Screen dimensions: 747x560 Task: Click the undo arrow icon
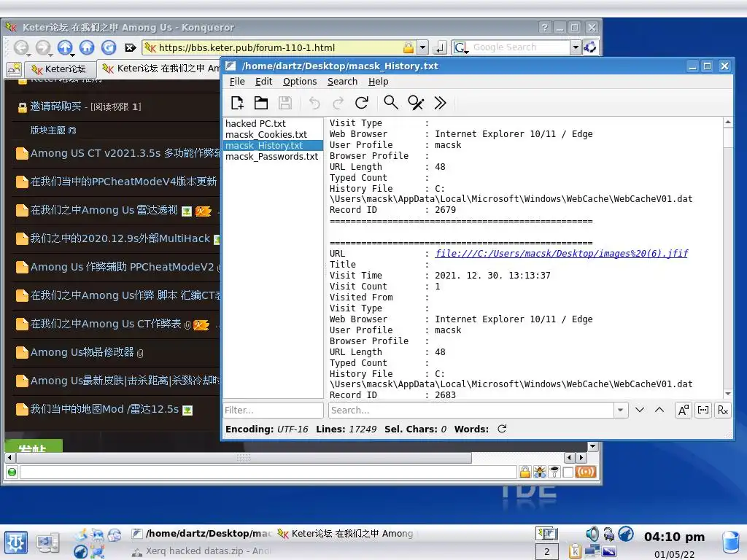tap(314, 103)
